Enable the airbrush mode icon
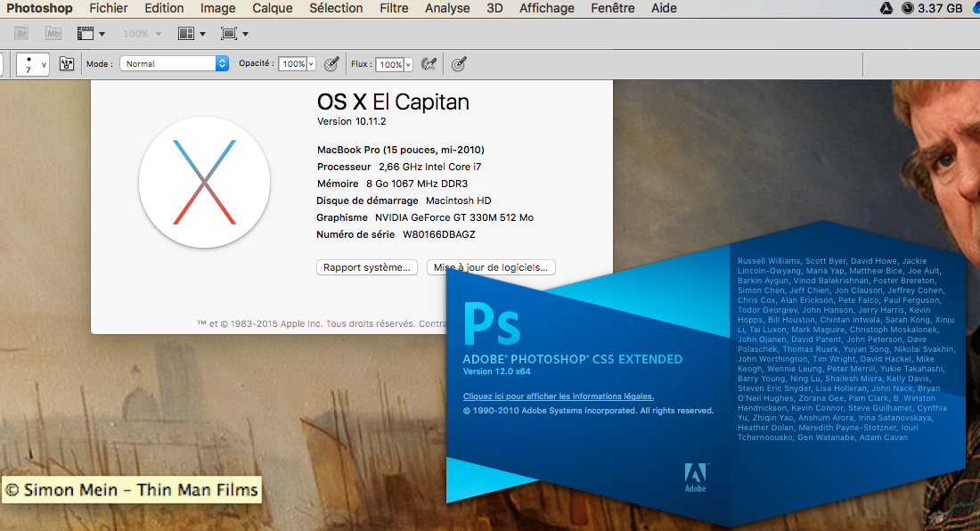 pyautogui.click(x=429, y=64)
